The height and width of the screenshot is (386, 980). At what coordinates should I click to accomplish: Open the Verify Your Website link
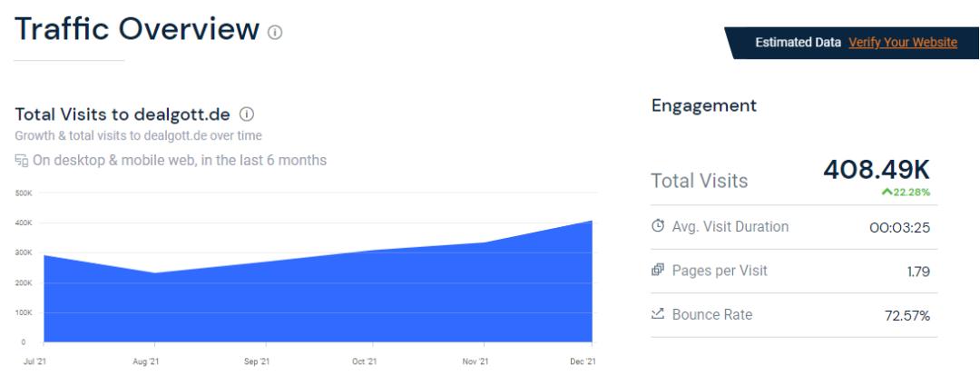(x=902, y=43)
